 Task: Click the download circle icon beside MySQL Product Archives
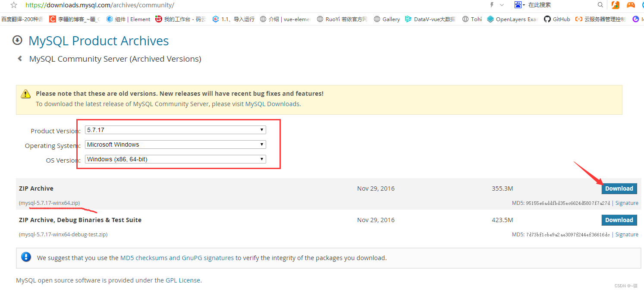(17, 41)
